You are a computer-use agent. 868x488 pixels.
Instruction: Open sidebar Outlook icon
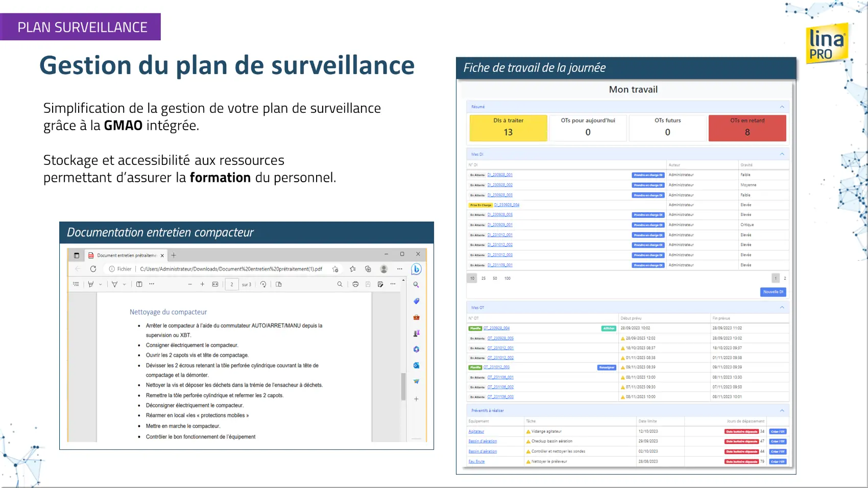(x=416, y=365)
